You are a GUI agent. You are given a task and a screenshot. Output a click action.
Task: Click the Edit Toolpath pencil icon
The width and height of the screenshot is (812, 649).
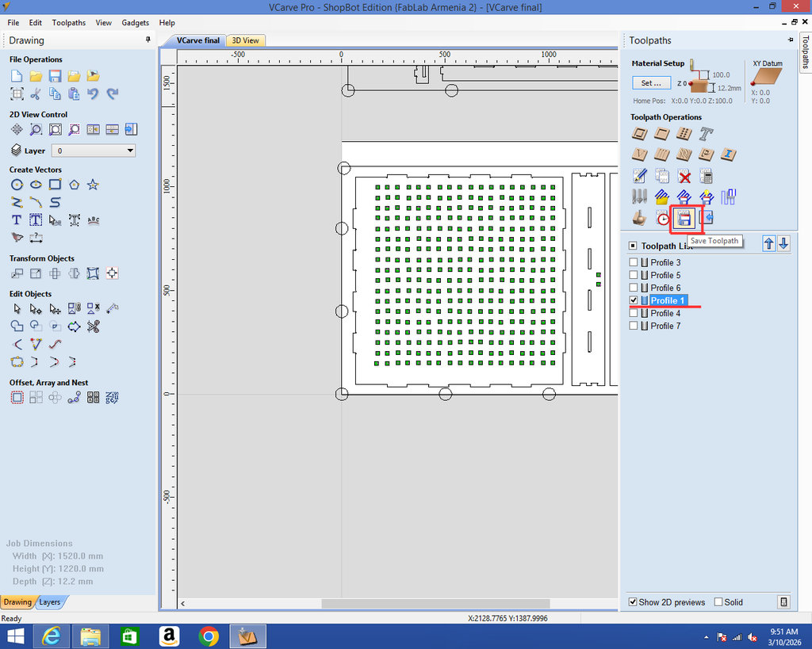[x=640, y=176]
